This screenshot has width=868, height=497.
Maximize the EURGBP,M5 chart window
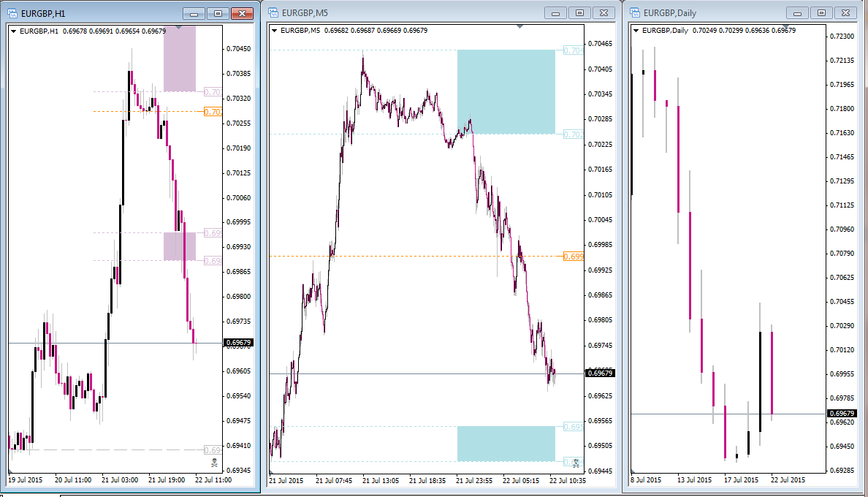[579, 12]
